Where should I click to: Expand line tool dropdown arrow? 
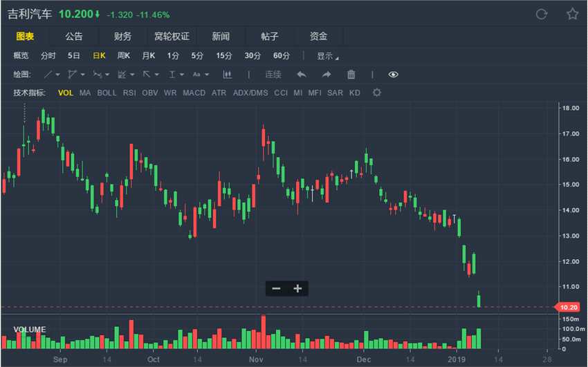pyautogui.click(x=57, y=75)
